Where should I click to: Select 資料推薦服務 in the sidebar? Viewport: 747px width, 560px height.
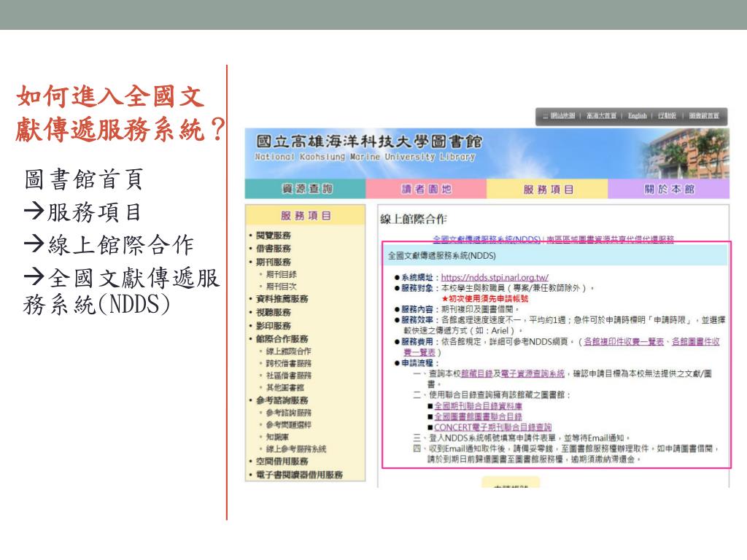(x=282, y=298)
